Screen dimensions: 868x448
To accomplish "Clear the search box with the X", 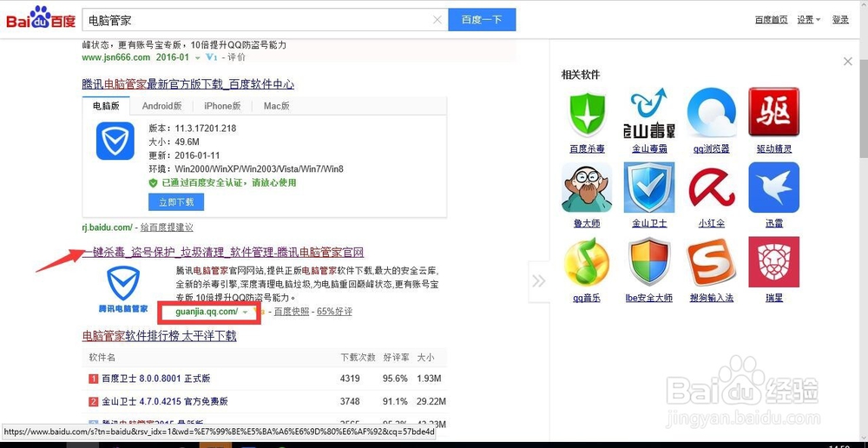I will 437,20.
